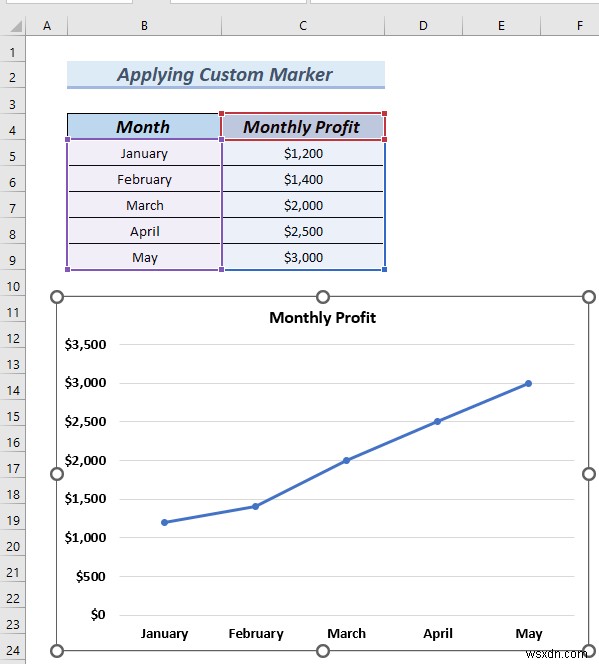Select the $1,400 profit cell

[x=303, y=179]
